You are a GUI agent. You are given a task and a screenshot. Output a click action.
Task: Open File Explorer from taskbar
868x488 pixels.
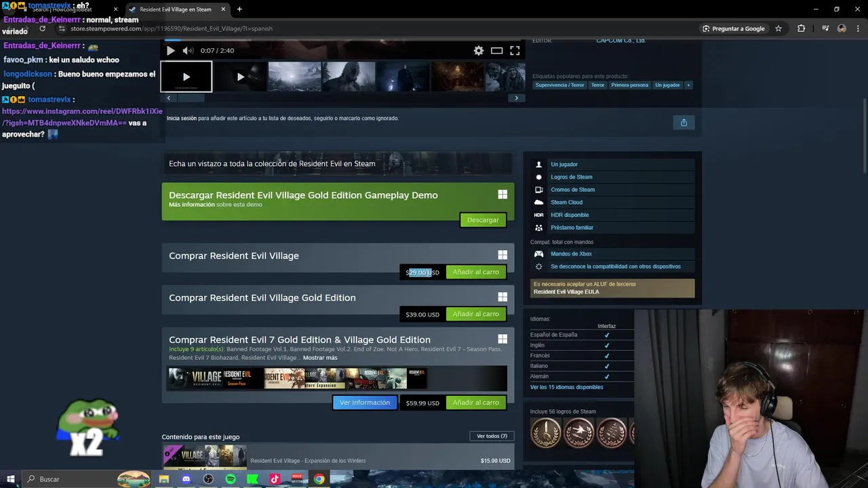click(x=164, y=479)
